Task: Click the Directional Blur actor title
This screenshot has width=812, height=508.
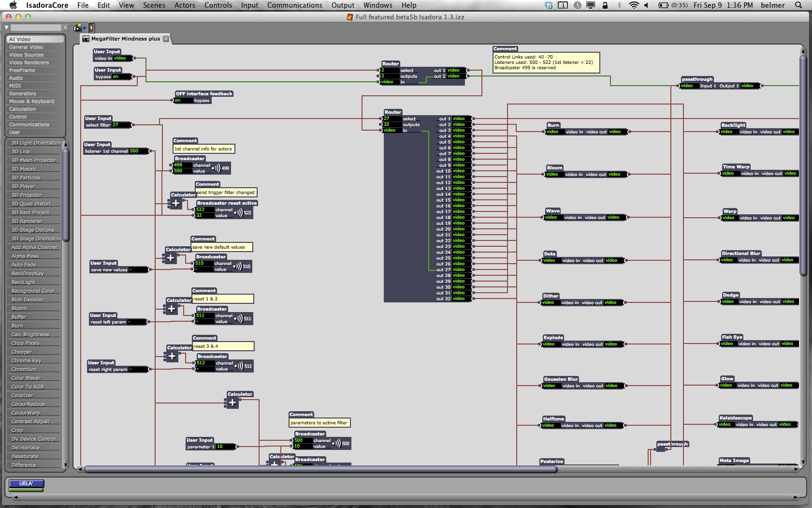Action: point(741,254)
